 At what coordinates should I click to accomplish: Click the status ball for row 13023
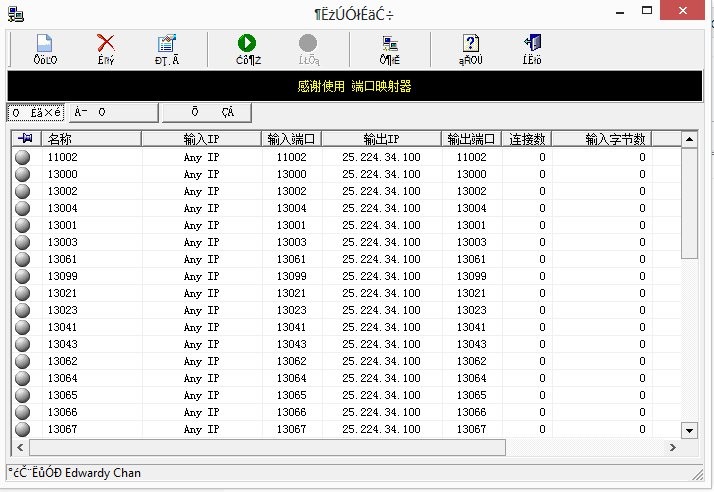pos(22,310)
